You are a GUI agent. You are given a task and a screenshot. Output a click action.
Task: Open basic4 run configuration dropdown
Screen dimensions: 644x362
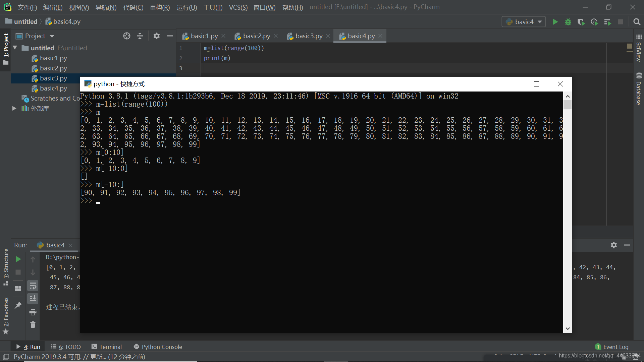pyautogui.click(x=524, y=22)
